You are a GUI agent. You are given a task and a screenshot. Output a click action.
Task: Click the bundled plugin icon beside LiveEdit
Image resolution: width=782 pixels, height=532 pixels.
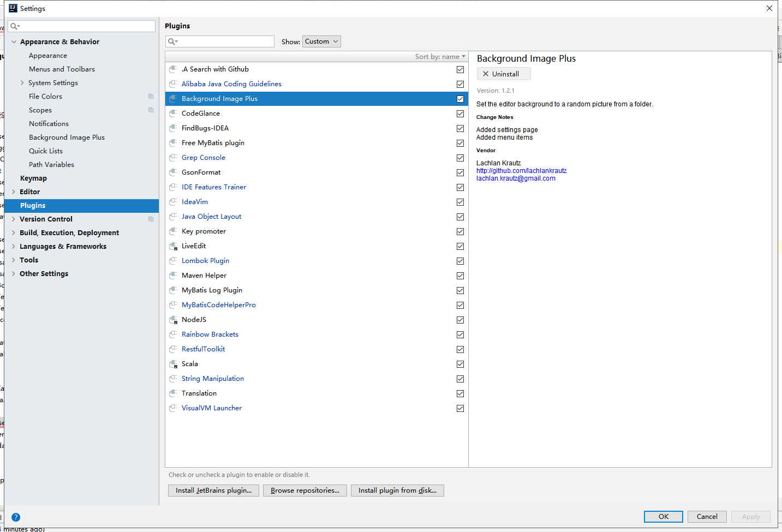173,246
